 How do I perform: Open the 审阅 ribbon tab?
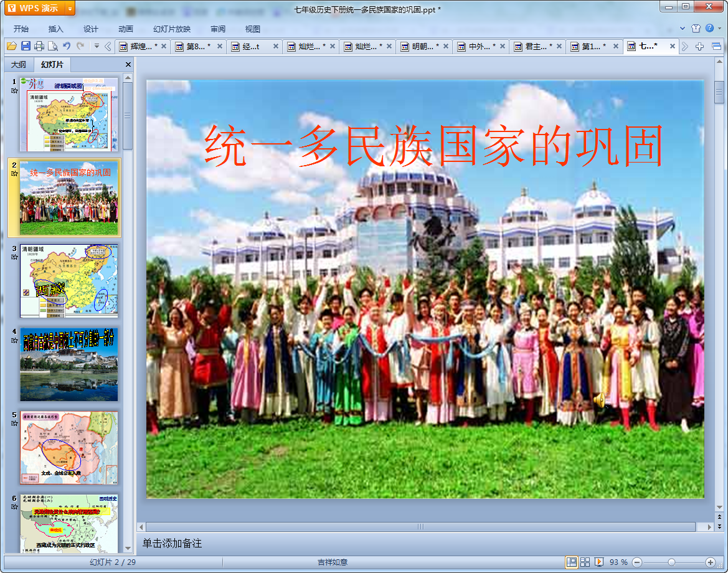point(218,29)
